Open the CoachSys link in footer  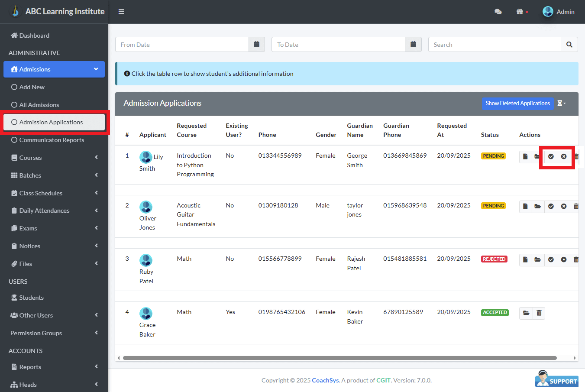(x=325, y=380)
